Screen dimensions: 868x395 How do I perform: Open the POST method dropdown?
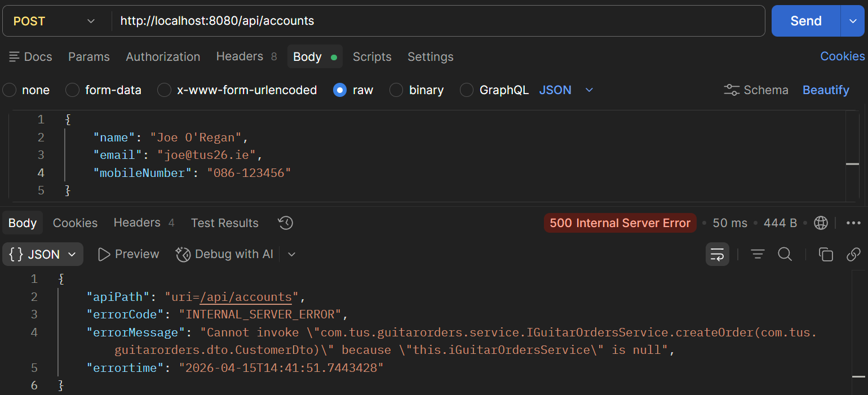tap(55, 21)
